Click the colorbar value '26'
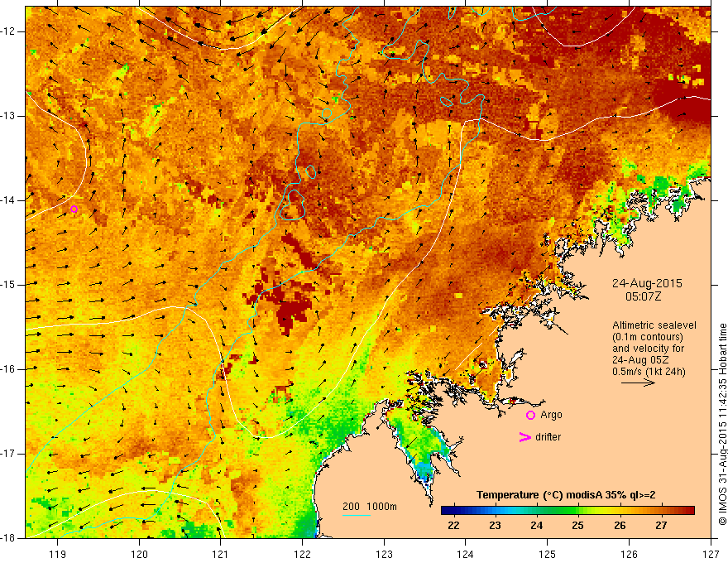Viewport: 728px width, 563px height. click(x=620, y=526)
